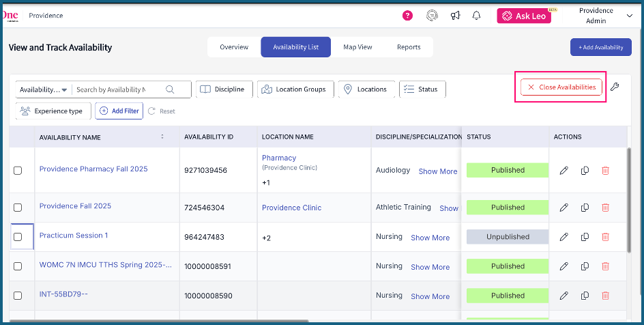
Task: Open the WOMC 7N IMCU TTHS Spring link
Action: 105,265
